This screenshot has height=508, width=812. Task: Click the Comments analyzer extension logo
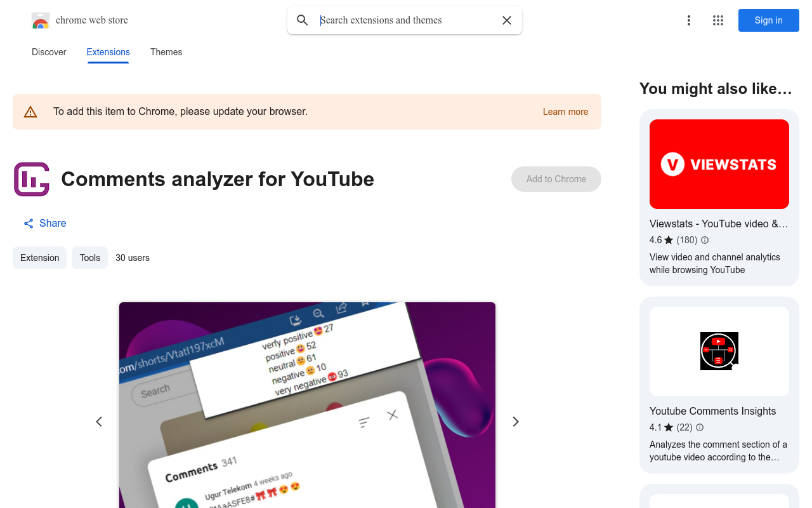[x=32, y=179]
